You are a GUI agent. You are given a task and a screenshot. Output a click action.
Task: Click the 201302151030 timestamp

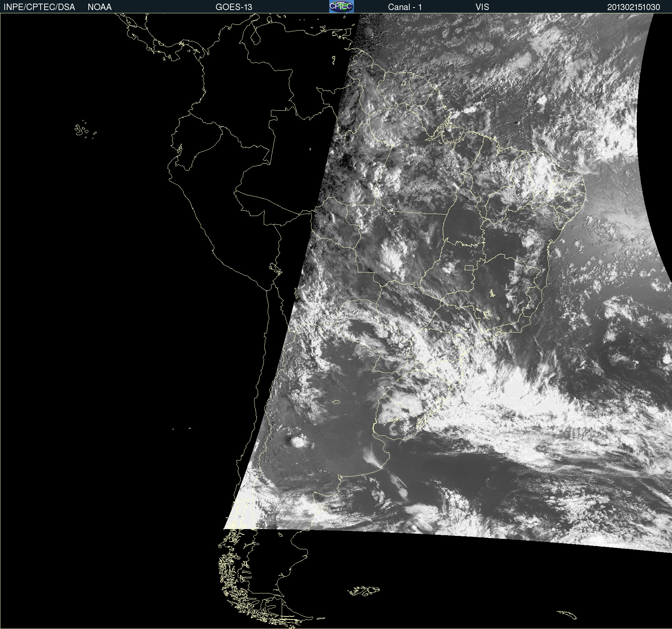coord(634,7)
